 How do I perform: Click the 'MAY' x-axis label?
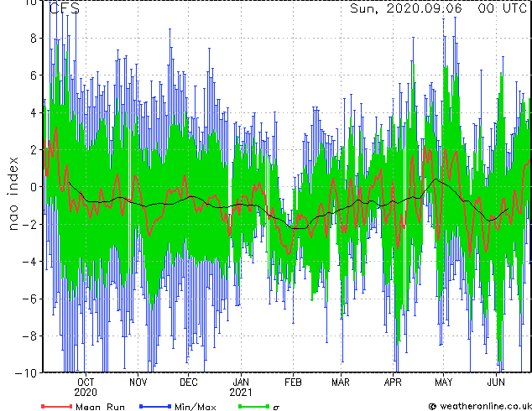[x=444, y=382]
